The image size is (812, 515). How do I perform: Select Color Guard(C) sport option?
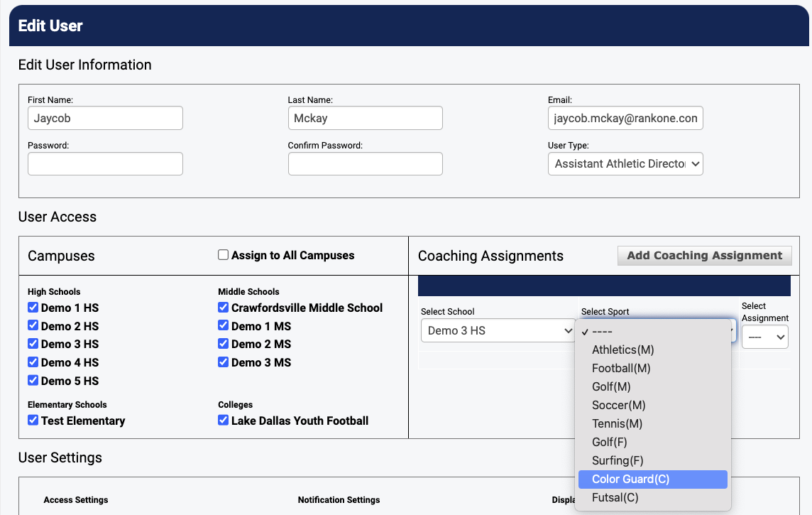point(652,479)
